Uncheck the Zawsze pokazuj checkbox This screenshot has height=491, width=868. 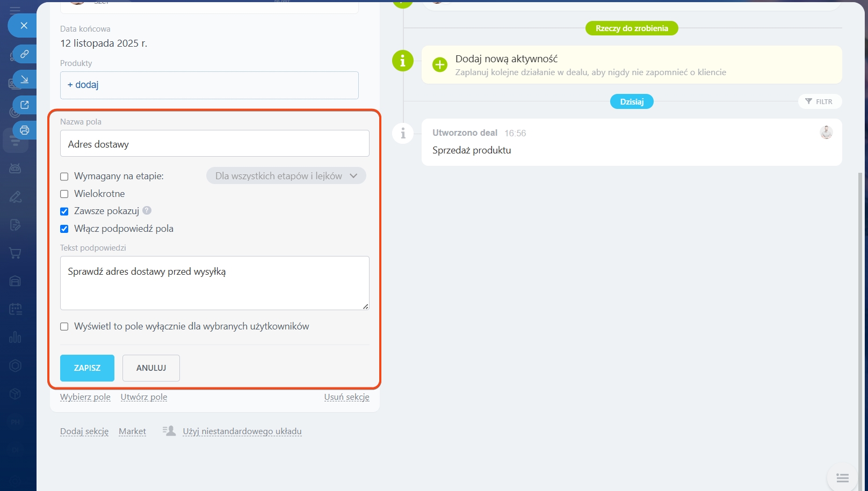coord(64,211)
